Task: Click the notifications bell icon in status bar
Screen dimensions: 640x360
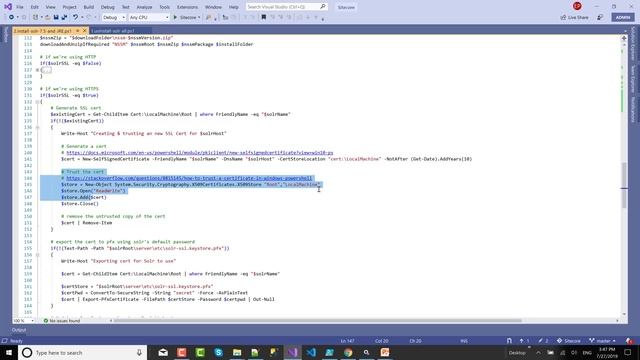Action: coord(629,341)
